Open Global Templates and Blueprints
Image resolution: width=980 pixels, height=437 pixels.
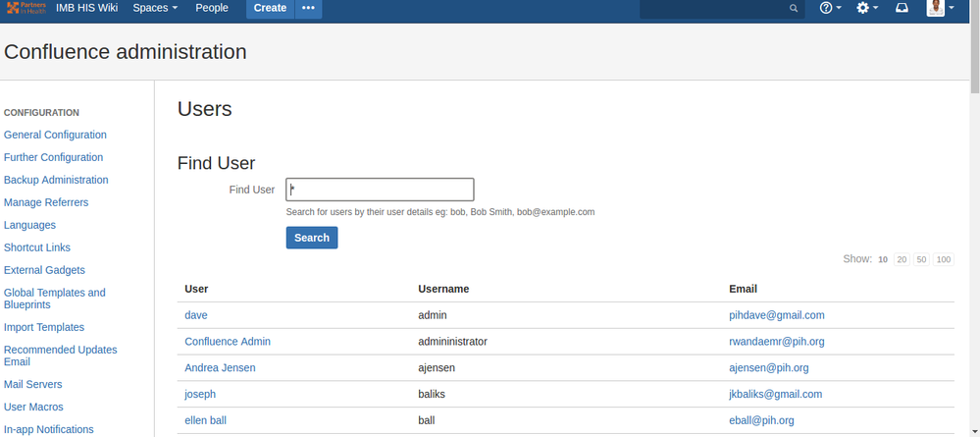click(54, 299)
